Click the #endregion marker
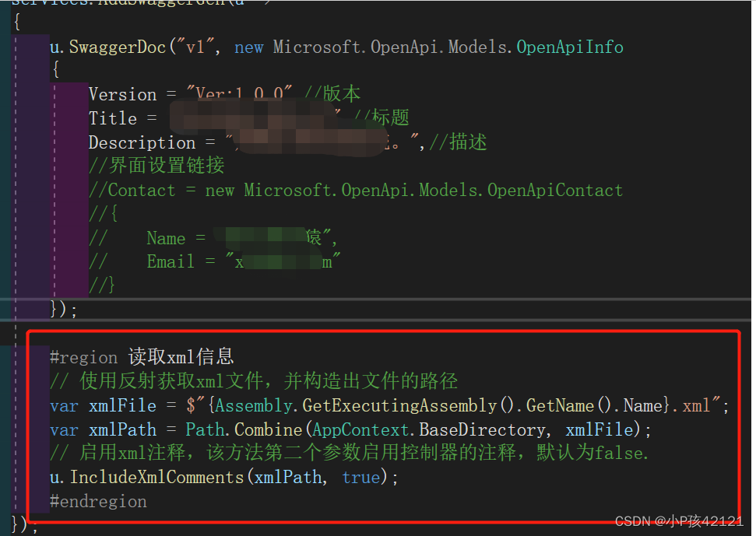Viewport: 756px width, 536px height. (x=98, y=501)
